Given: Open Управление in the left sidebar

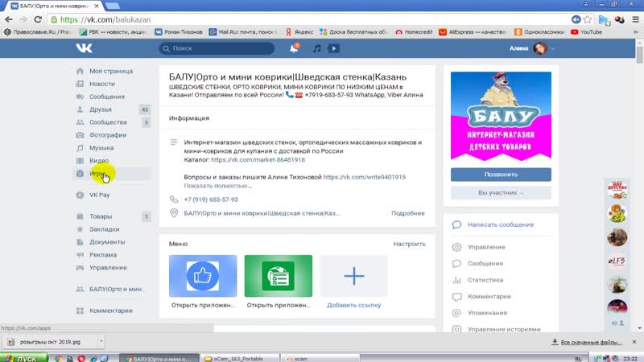Looking at the screenshot, I should (x=108, y=268).
